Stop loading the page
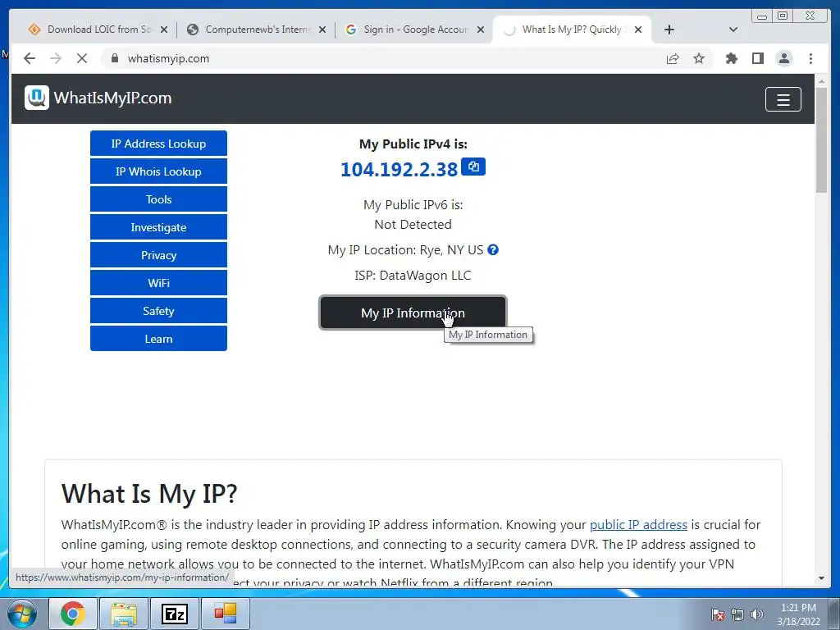 (x=82, y=58)
